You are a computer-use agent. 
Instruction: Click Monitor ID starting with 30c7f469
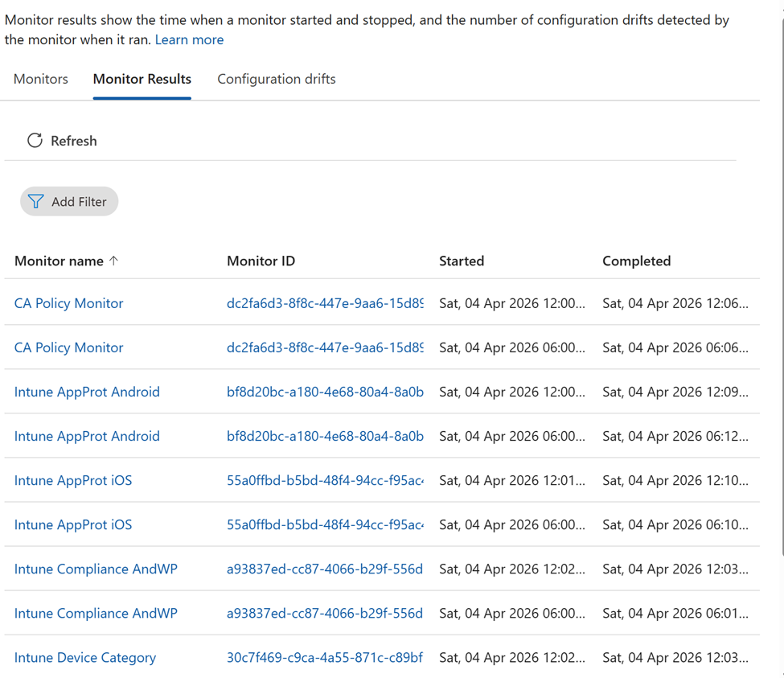(x=325, y=657)
